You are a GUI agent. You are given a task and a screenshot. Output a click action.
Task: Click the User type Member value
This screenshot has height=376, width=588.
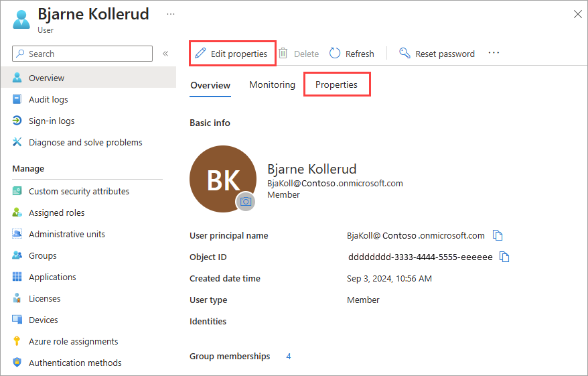[x=363, y=300]
